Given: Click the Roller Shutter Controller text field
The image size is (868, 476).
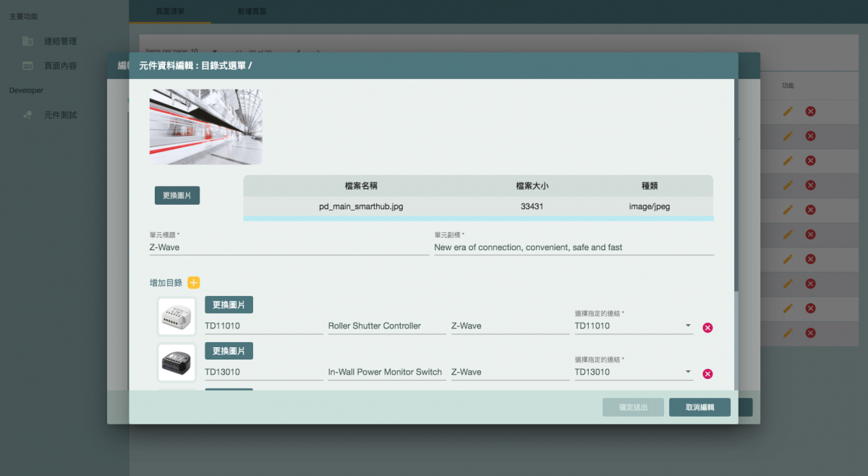Looking at the screenshot, I should (386, 326).
